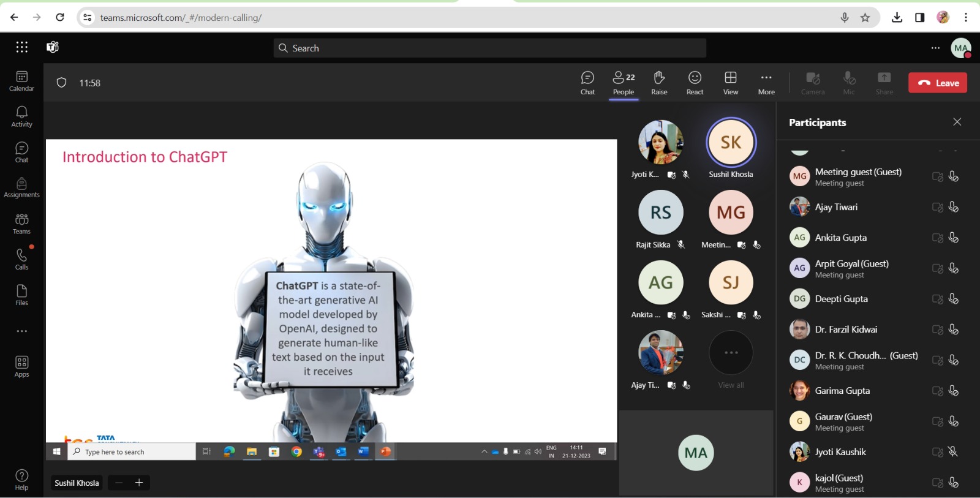This screenshot has width=980, height=498.
Task: Open Calls in the sidebar
Action: point(21,260)
